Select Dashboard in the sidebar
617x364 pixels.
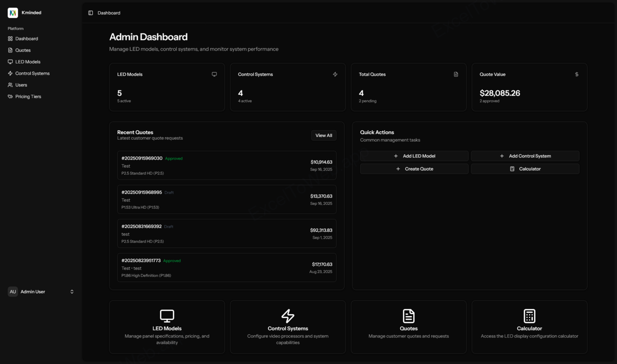(x=27, y=39)
